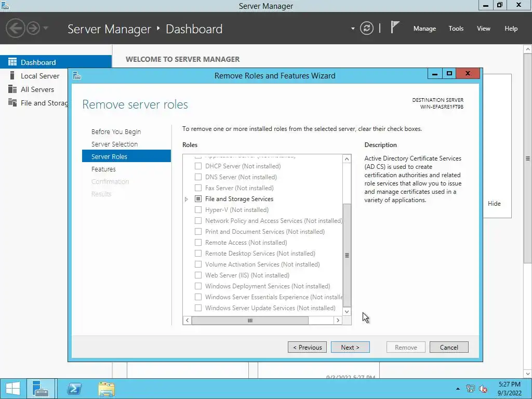Toggle the Remote Access checkbox
This screenshot has width=532, height=399.
(x=198, y=242)
